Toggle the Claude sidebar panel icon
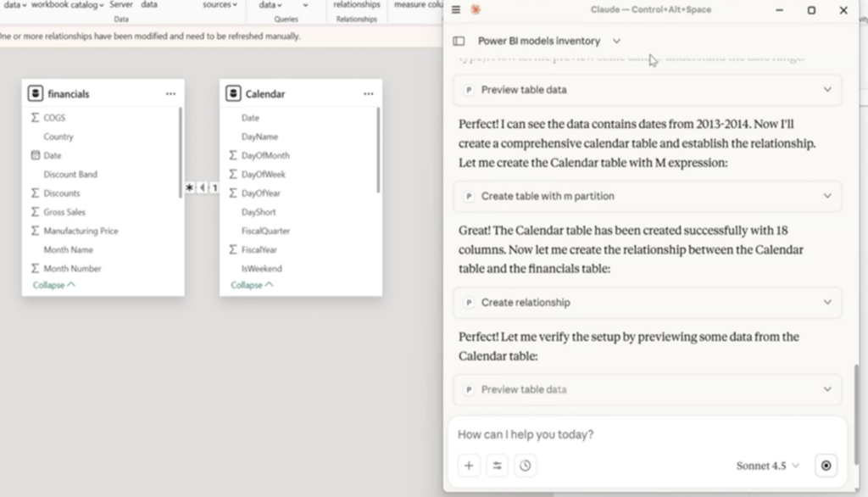 point(459,41)
